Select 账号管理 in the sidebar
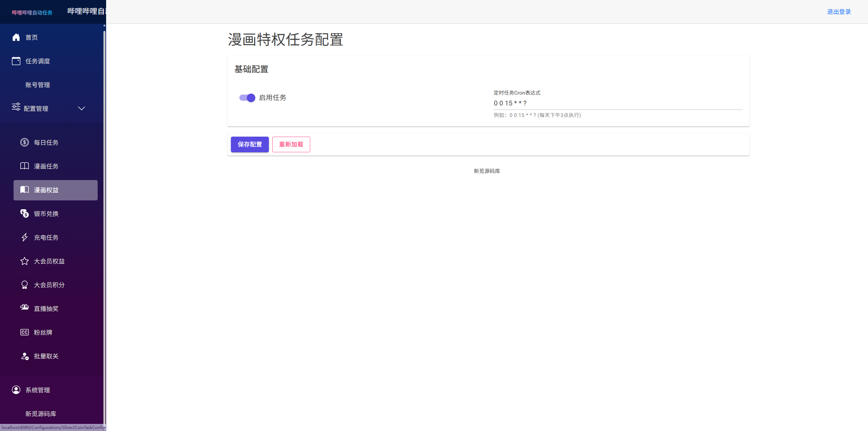Viewport: 868px width, 431px height. (x=38, y=85)
